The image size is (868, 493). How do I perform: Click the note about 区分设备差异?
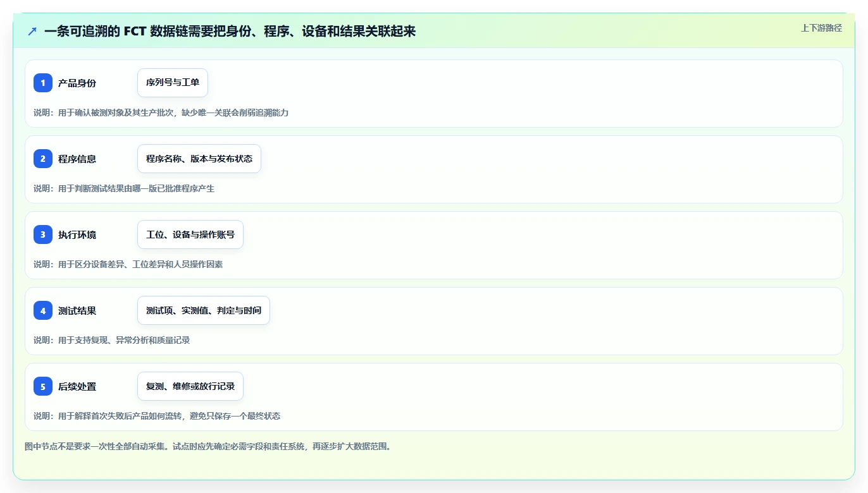[128, 264]
